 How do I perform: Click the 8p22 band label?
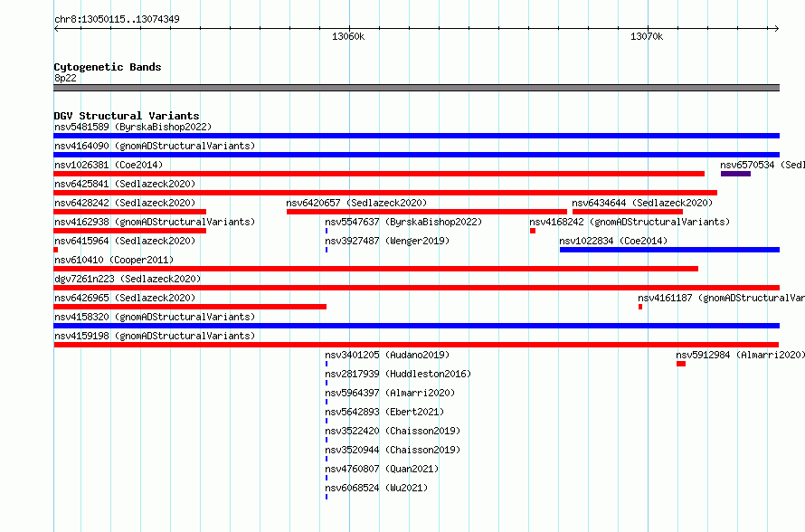(x=65, y=78)
